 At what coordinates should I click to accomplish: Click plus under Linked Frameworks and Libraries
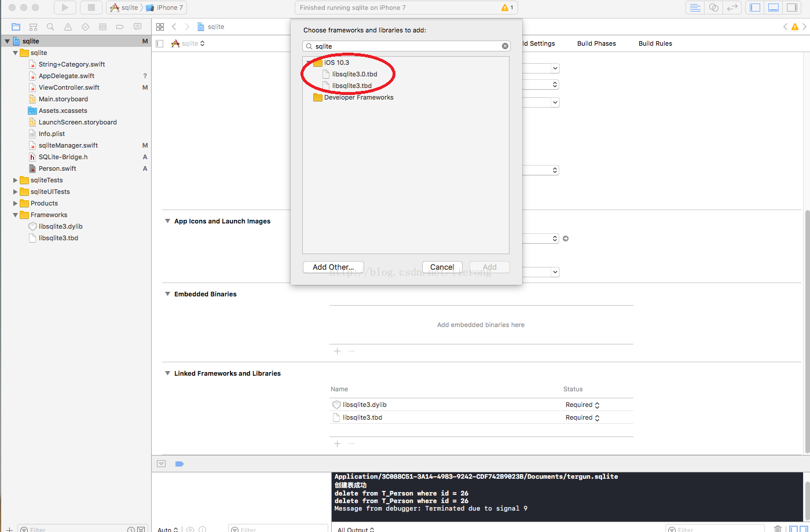coord(337,444)
